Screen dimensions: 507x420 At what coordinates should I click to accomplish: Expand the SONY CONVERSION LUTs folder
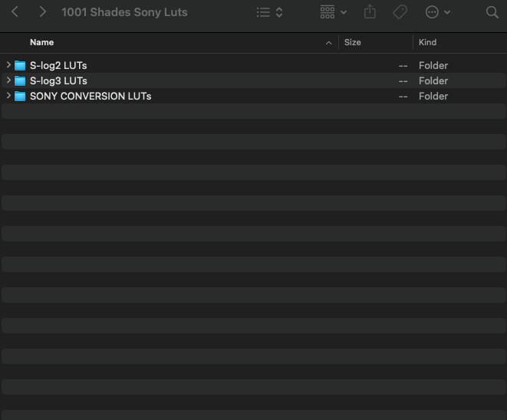(x=8, y=96)
